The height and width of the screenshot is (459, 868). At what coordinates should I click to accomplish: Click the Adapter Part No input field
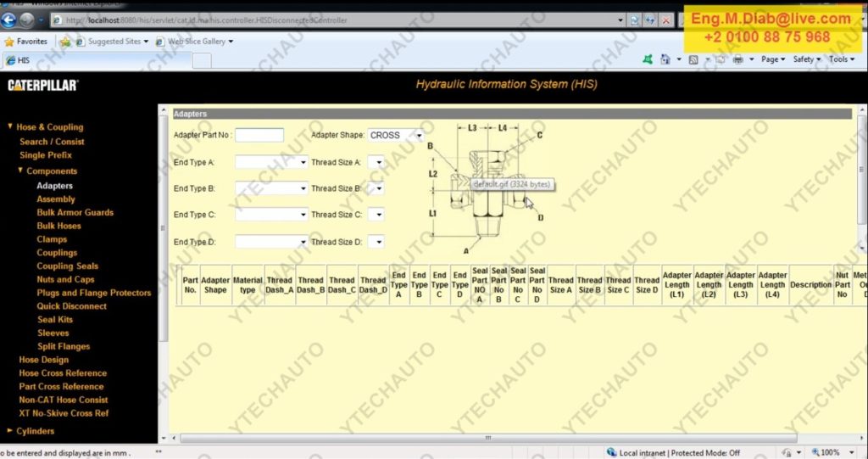(259, 135)
